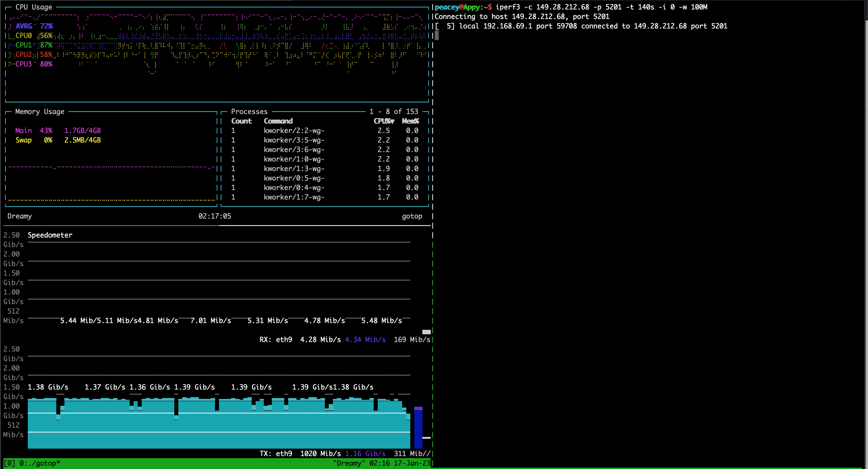The width and height of the screenshot is (868, 469).
Task: Click the TX 1.16 Gib/s average value
Action: [365, 454]
